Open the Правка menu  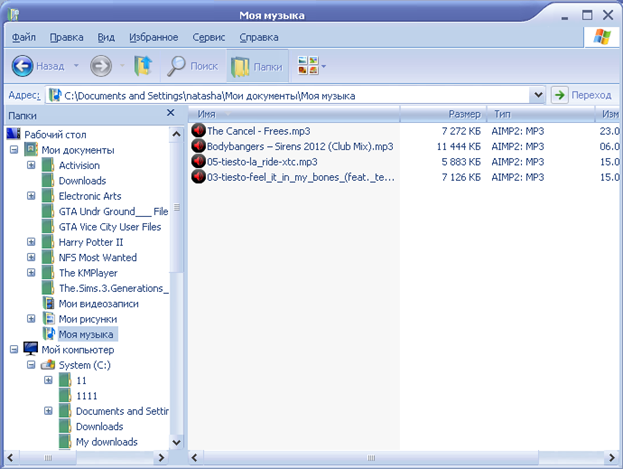(66, 37)
